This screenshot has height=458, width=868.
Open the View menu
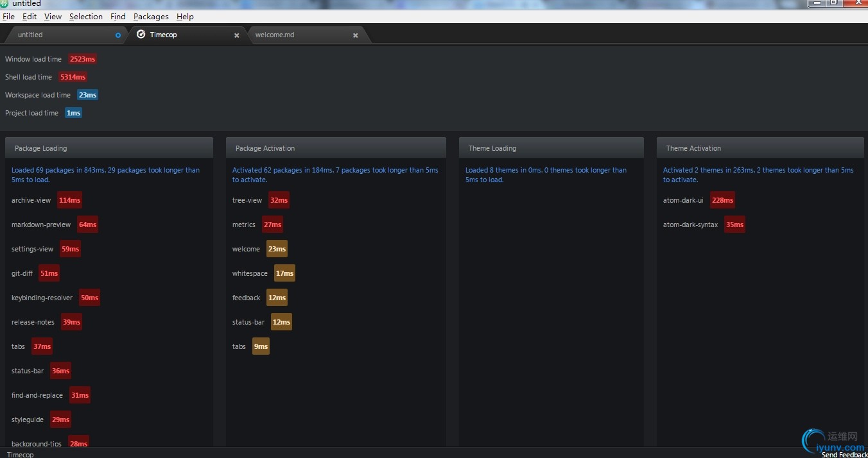(x=53, y=17)
